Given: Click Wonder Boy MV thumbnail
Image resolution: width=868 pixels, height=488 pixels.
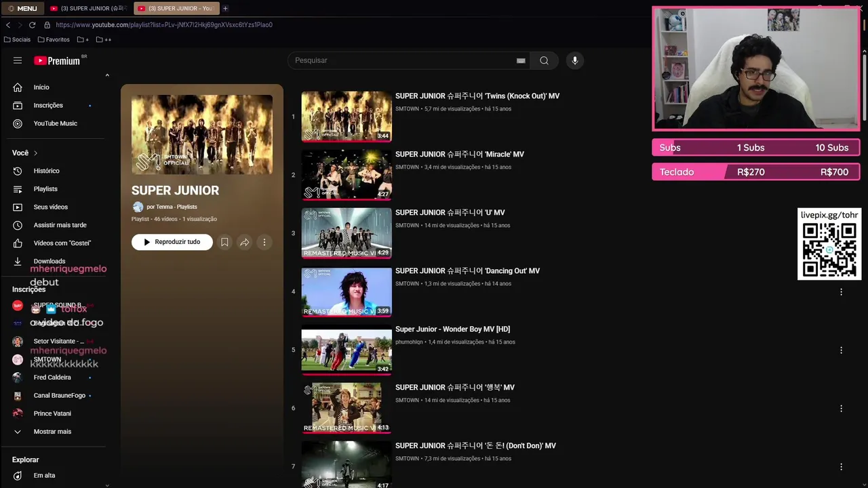Looking at the screenshot, I should pos(347,350).
